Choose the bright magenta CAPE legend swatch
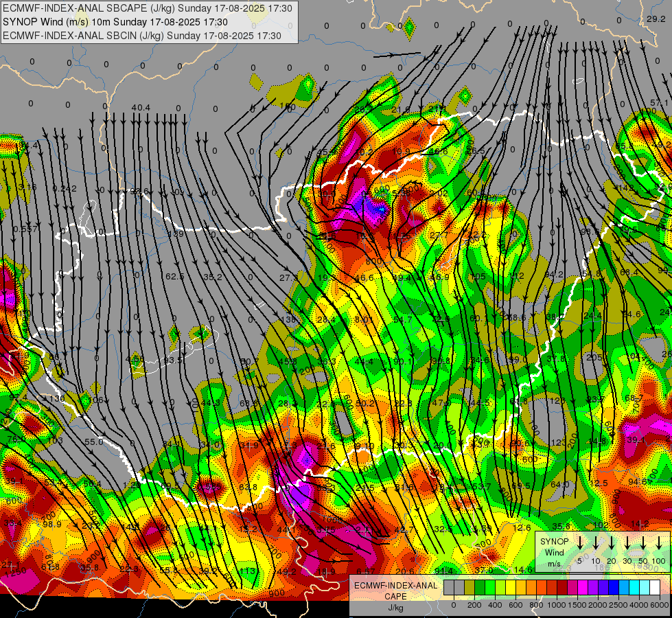 (x=583, y=588)
